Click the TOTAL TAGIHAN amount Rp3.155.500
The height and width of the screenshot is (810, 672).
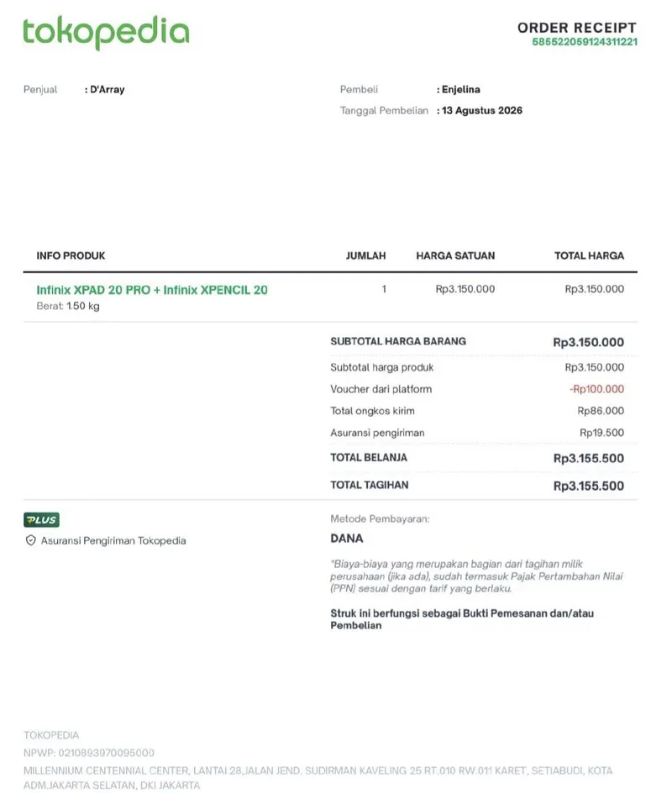click(588, 486)
